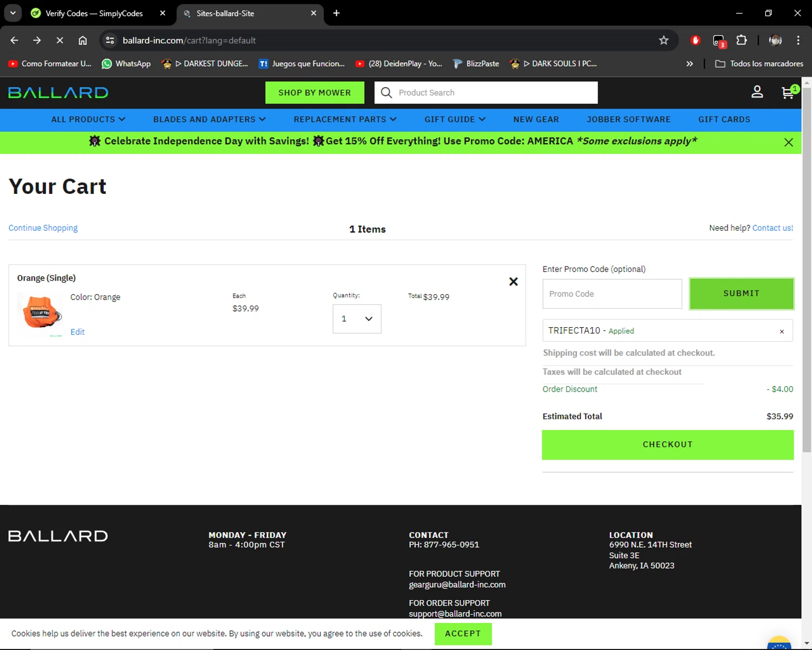Expand the All Products menu
812x650 pixels.
[88, 119]
